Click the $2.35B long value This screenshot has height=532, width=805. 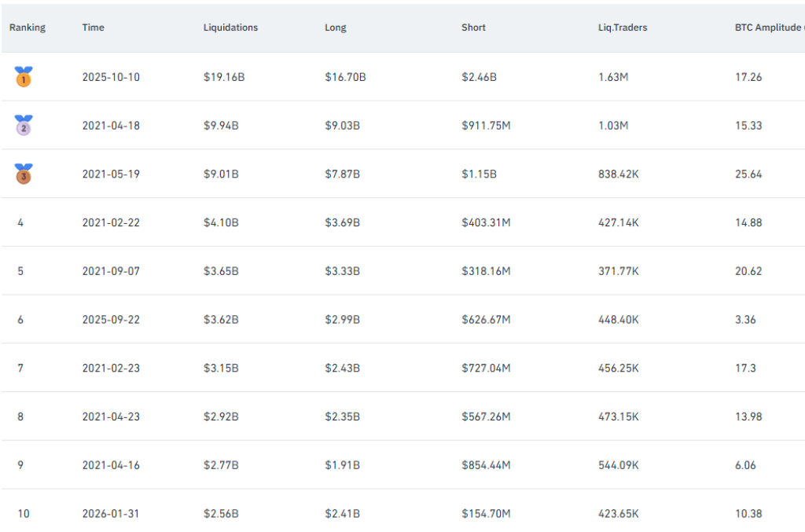[342, 416]
